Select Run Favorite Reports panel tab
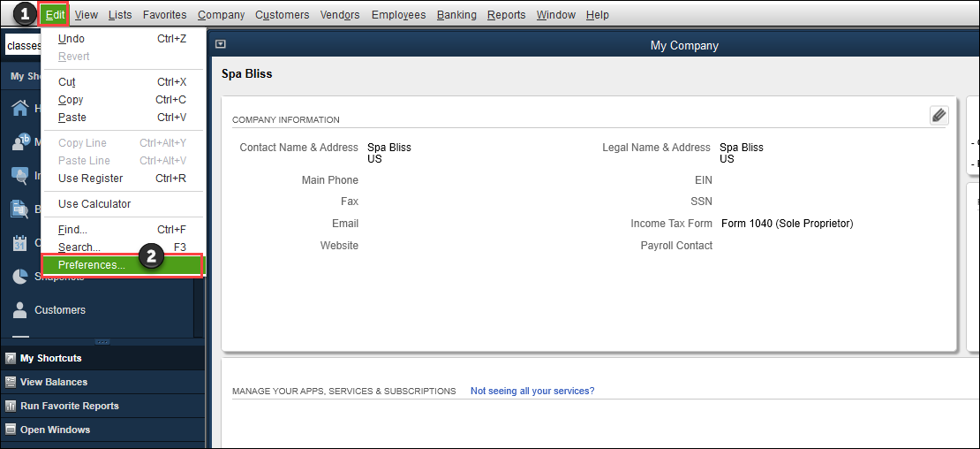Image resolution: width=980 pixels, height=449 pixels. (x=102, y=406)
